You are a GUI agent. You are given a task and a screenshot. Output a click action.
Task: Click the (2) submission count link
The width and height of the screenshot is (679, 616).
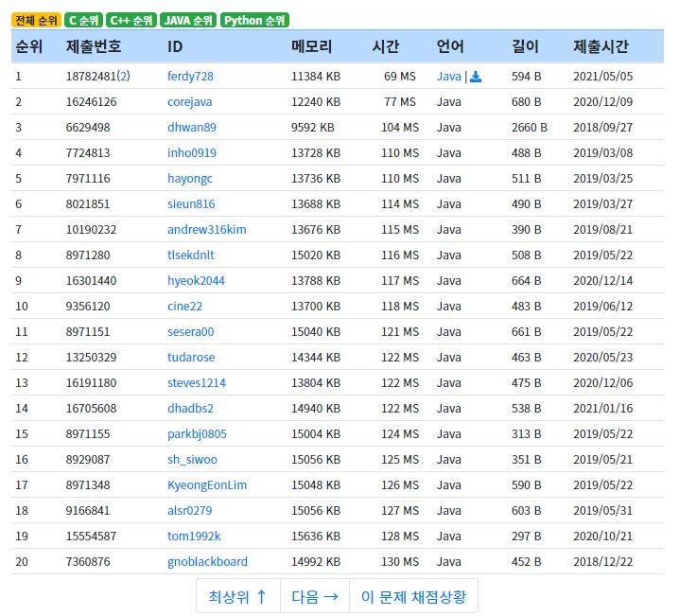124,77
